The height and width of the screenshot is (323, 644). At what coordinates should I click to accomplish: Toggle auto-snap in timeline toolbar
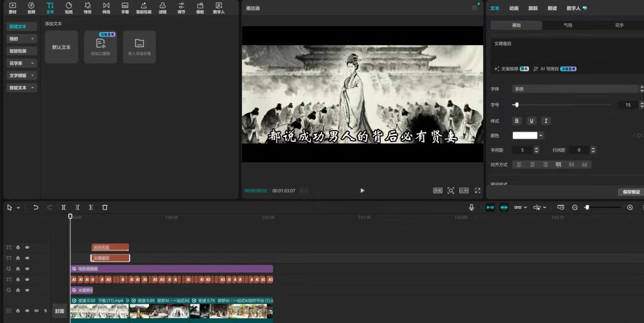click(x=504, y=207)
